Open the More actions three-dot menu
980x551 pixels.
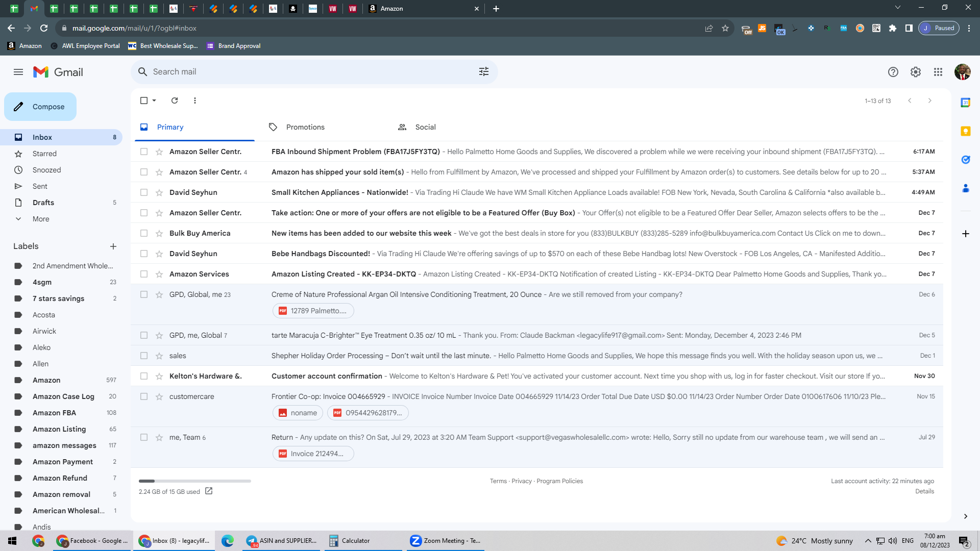click(x=195, y=101)
